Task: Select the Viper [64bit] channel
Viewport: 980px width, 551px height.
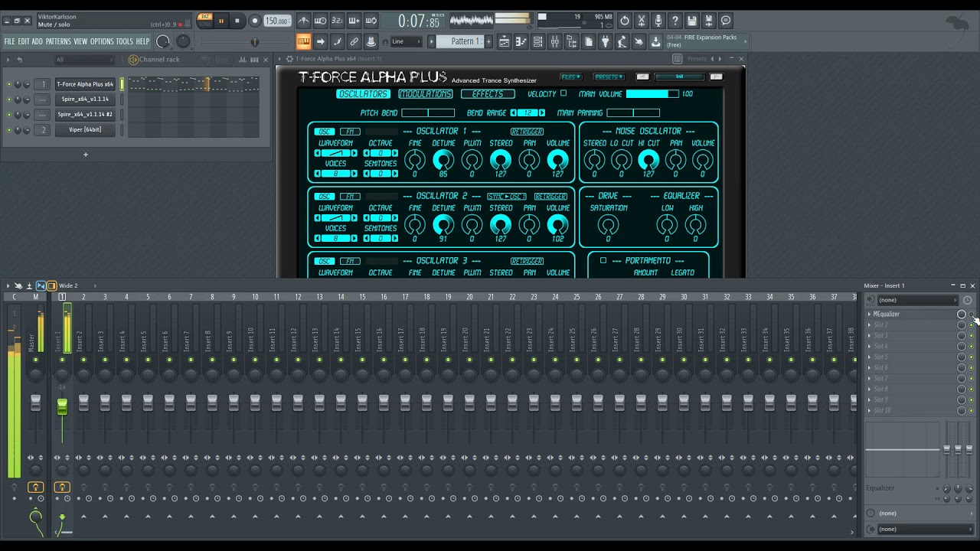Action: [x=85, y=130]
